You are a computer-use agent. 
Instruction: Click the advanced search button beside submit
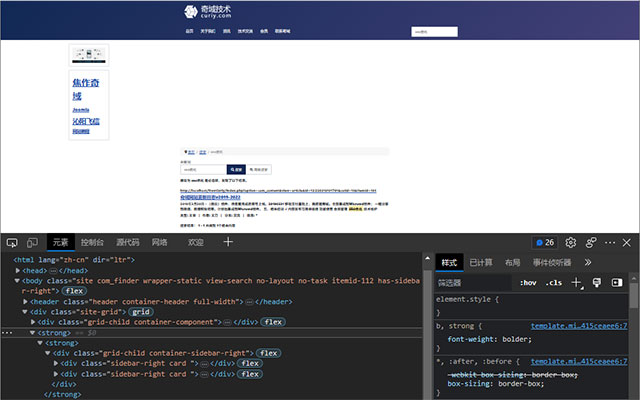[259, 169]
